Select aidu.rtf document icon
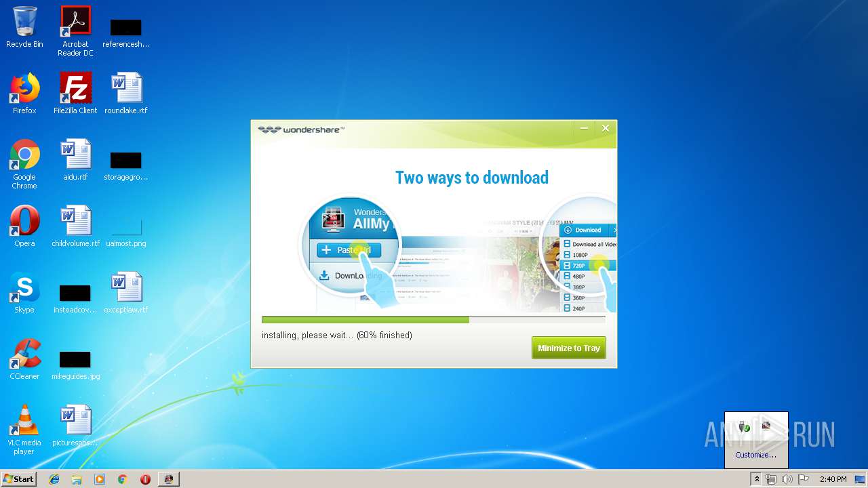The image size is (868, 488). (x=75, y=160)
